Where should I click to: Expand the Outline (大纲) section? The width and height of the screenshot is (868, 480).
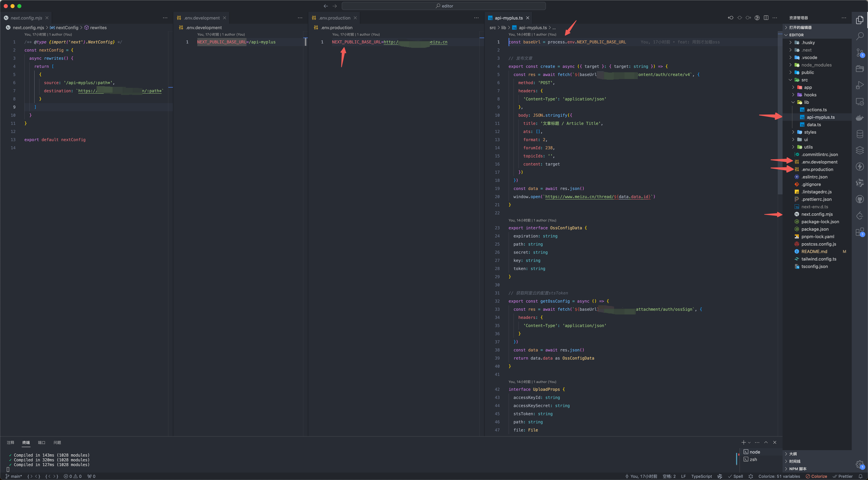(817, 454)
